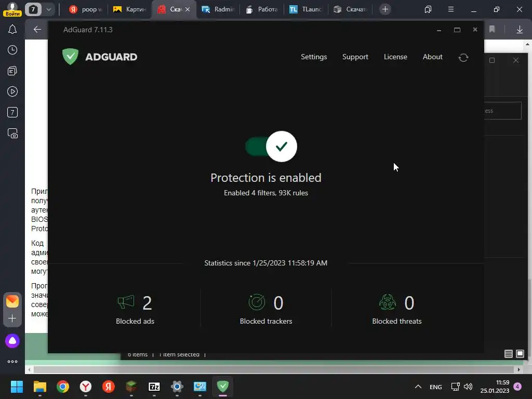Click the plus button in browser sidebar

12,318
